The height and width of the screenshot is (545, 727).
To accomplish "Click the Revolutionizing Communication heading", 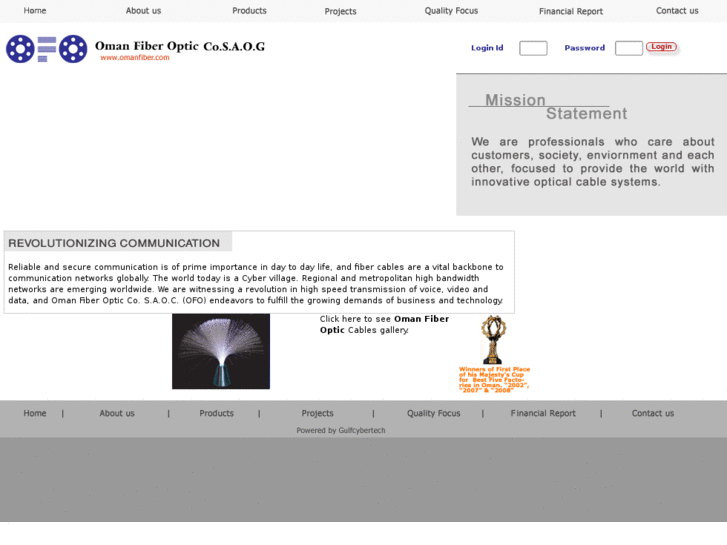I will point(114,243).
